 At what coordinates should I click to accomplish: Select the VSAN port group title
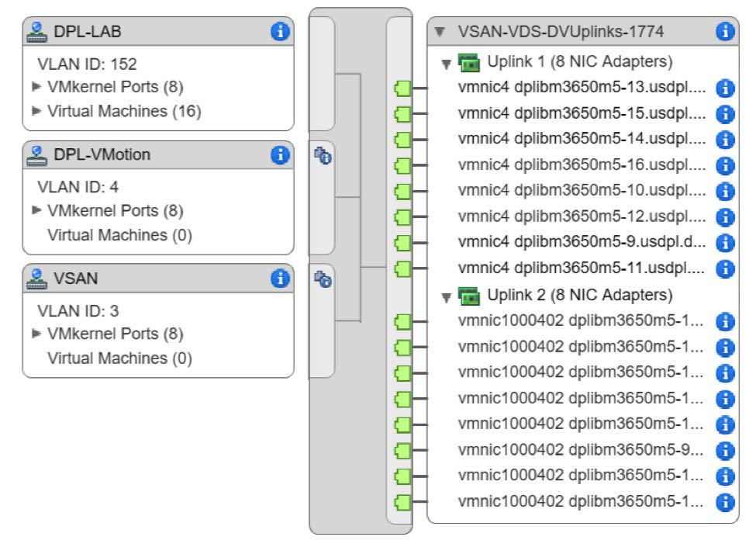[x=76, y=279]
